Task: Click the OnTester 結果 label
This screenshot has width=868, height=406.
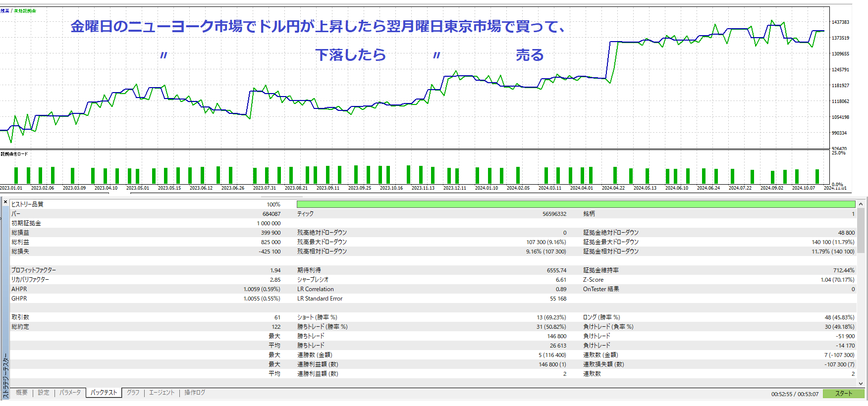Action: coord(601,289)
